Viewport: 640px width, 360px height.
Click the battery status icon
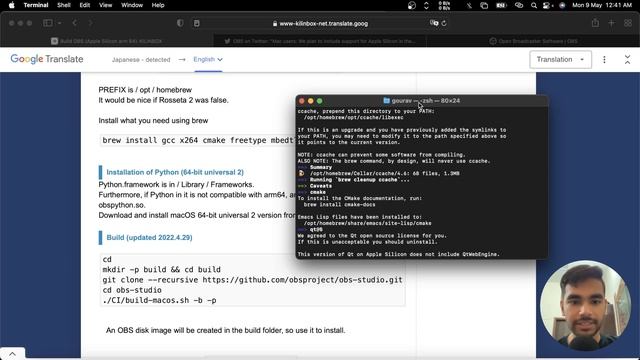point(501,5)
